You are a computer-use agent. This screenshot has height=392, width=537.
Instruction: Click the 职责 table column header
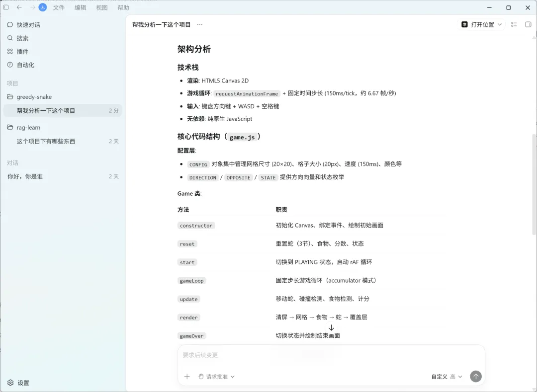[x=281, y=209]
